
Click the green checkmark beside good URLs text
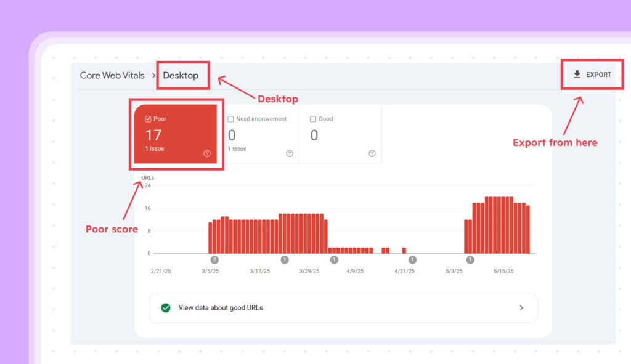165,307
